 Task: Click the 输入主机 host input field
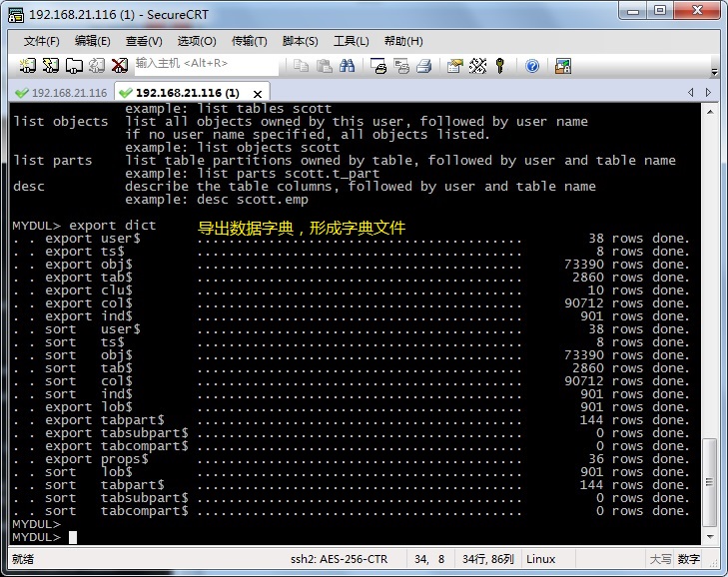[x=207, y=66]
